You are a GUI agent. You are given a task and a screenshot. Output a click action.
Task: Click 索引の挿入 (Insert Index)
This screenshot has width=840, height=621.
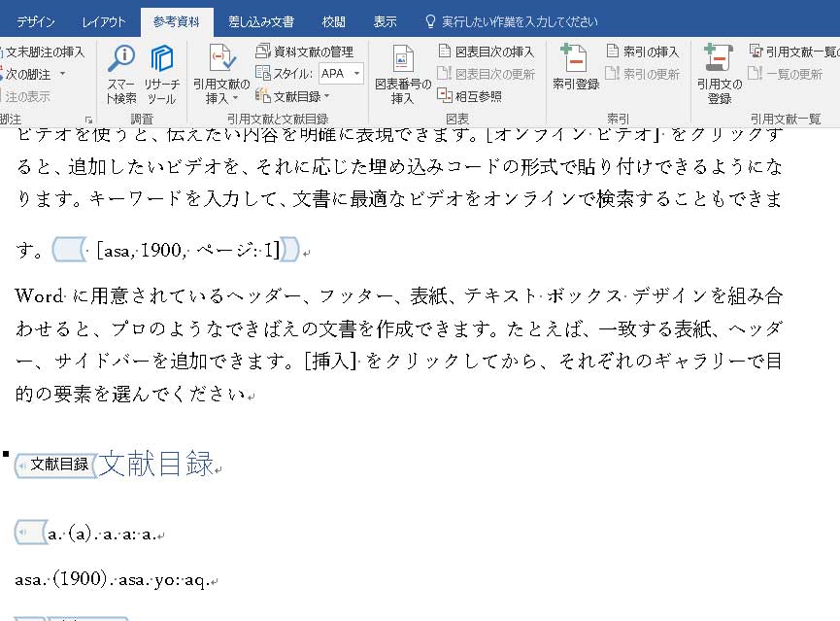tap(642, 52)
